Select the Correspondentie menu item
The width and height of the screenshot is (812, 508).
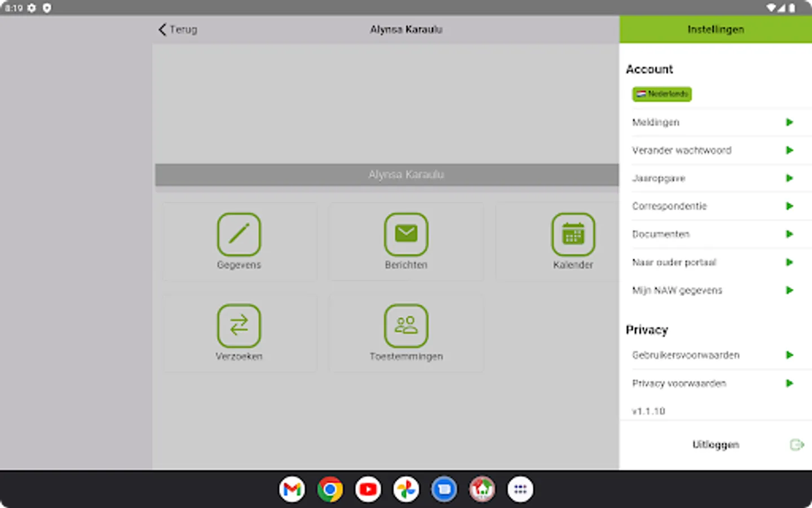click(716, 206)
